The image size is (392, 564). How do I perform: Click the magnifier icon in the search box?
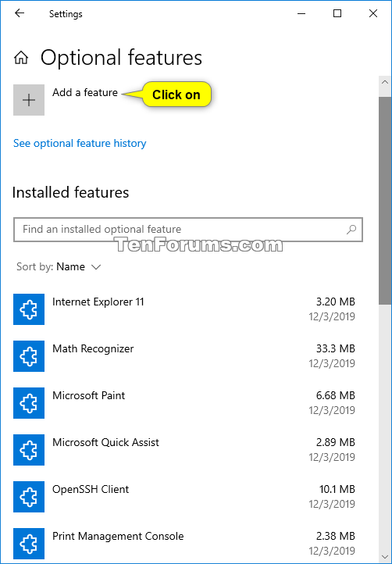(x=351, y=230)
